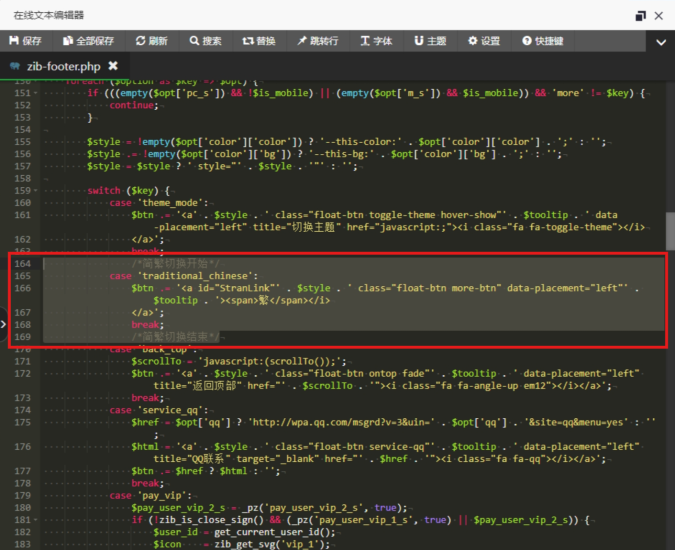This screenshot has height=550, width=675.
Task: Click line number 175 in gutter
Action: (22, 422)
